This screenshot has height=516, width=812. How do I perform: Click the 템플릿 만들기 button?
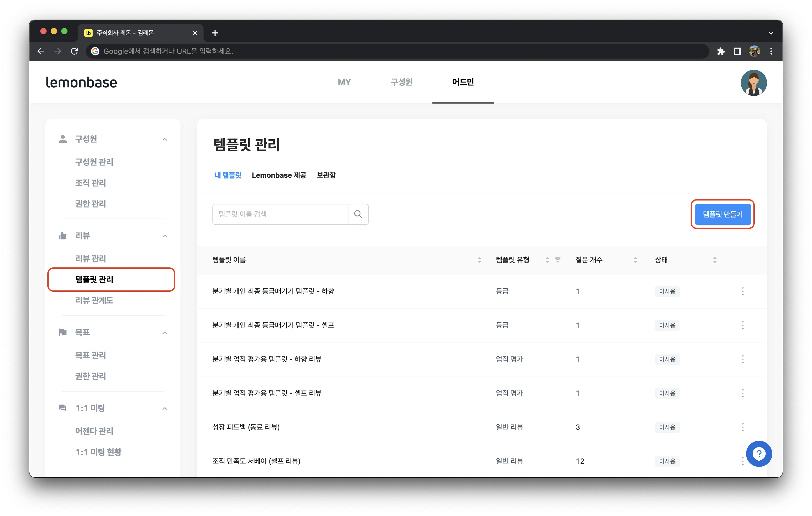[722, 214]
